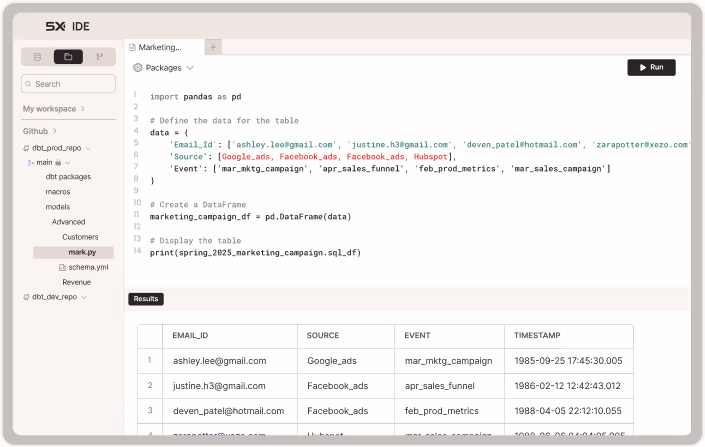Select the folder files view icon

[68, 57]
